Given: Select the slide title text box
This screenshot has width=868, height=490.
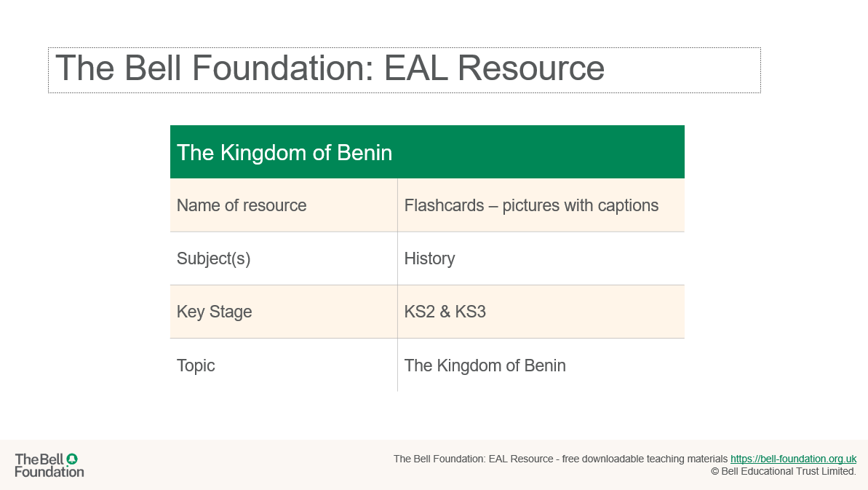Looking at the screenshot, I should point(404,71).
